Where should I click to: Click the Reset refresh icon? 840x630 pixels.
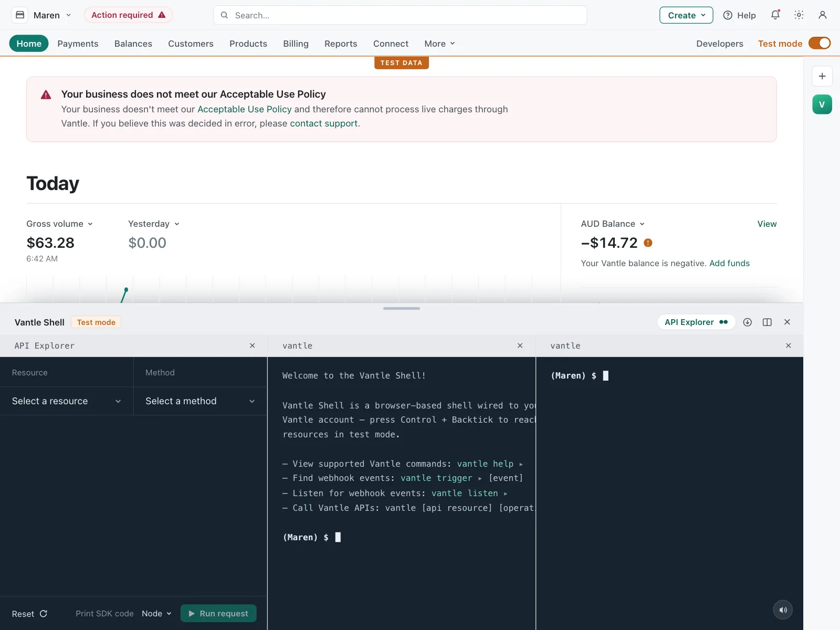[44, 614]
